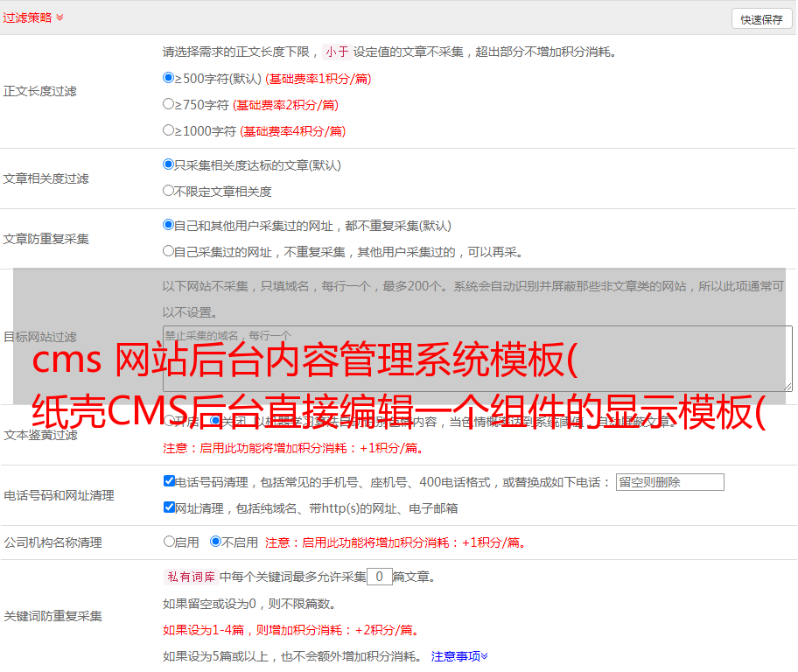
Task: Select 自己采集过的网址，不重复采集 option
Action: point(169,251)
